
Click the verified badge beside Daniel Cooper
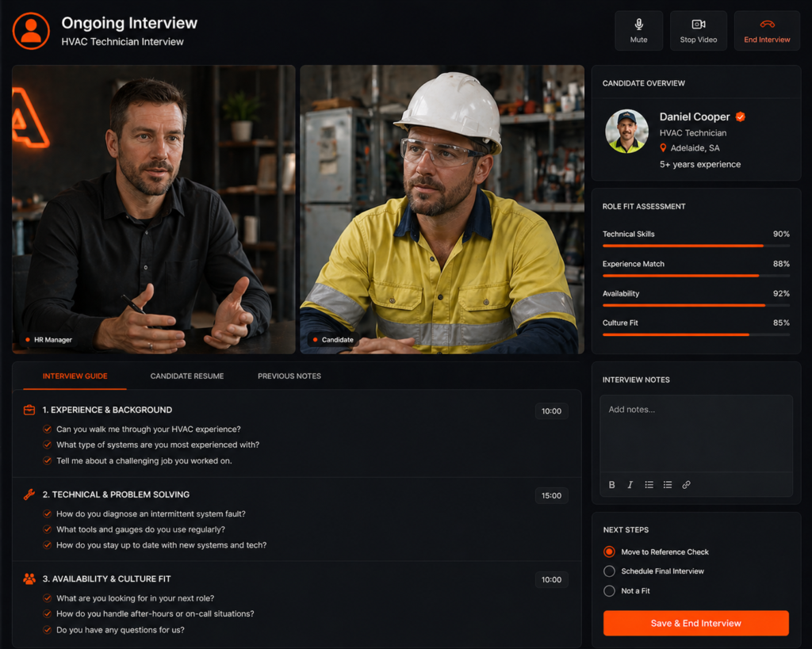tap(740, 116)
